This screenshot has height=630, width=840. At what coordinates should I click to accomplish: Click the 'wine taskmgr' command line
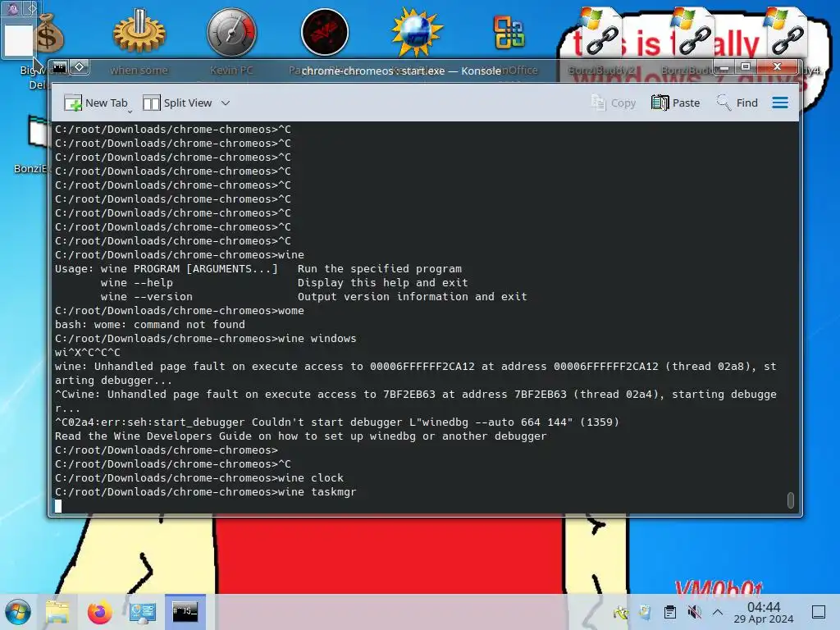point(206,492)
